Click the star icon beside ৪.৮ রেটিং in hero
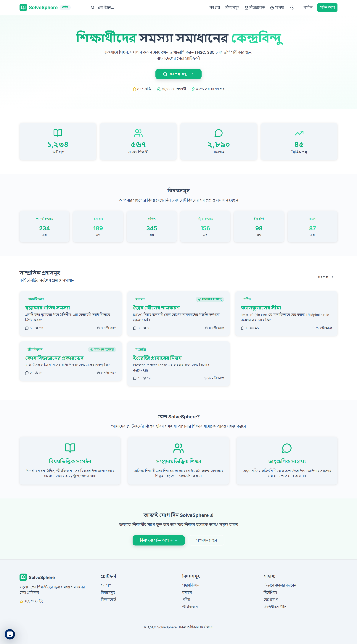 [x=134, y=89]
